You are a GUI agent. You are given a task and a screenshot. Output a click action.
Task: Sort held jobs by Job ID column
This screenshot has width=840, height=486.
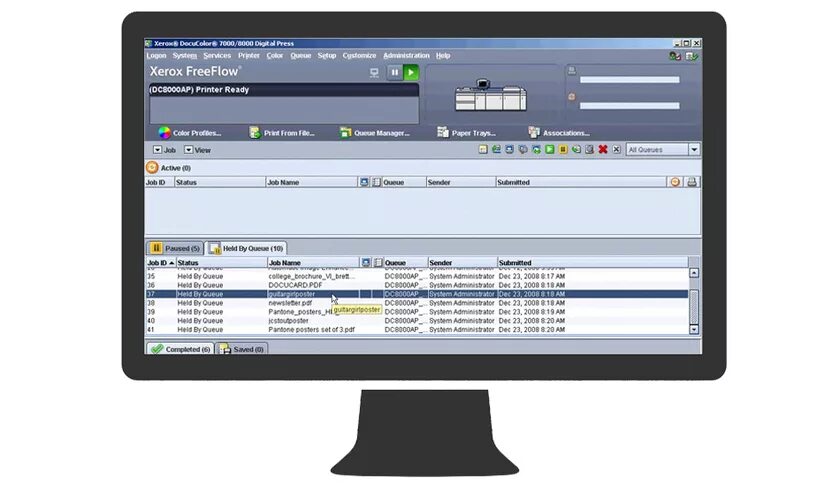[x=161, y=263]
